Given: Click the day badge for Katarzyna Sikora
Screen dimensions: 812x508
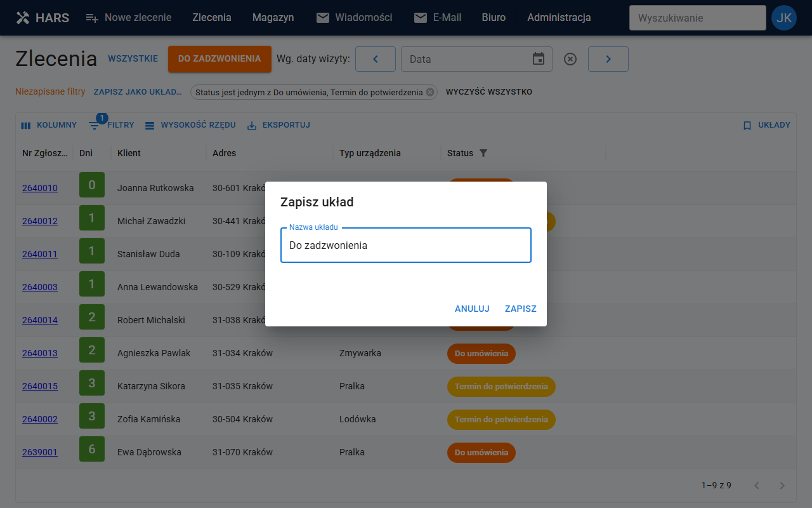Looking at the screenshot, I should coord(92,383).
